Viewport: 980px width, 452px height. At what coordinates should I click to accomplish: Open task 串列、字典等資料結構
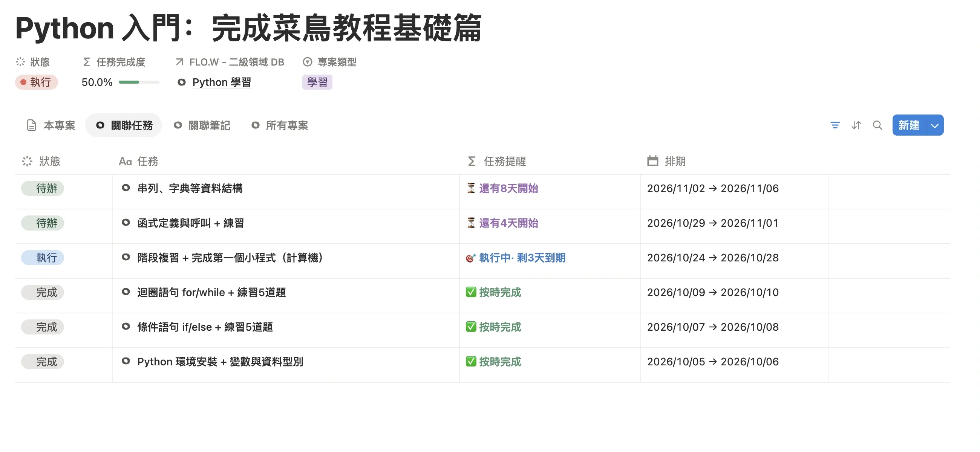click(x=190, y=188)
